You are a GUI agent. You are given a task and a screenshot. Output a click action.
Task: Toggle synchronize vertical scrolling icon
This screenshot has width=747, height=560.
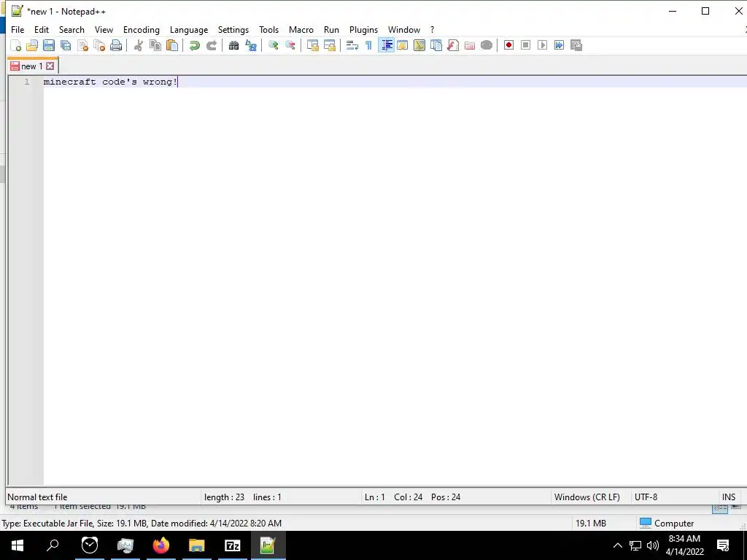[312, 45]
